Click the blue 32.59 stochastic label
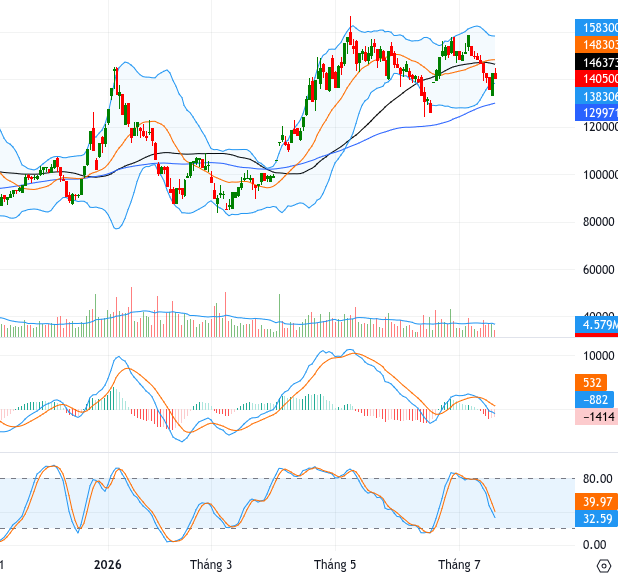Image resolution: width=618 pixels, height=573 pixels. [x=596, y=519]
